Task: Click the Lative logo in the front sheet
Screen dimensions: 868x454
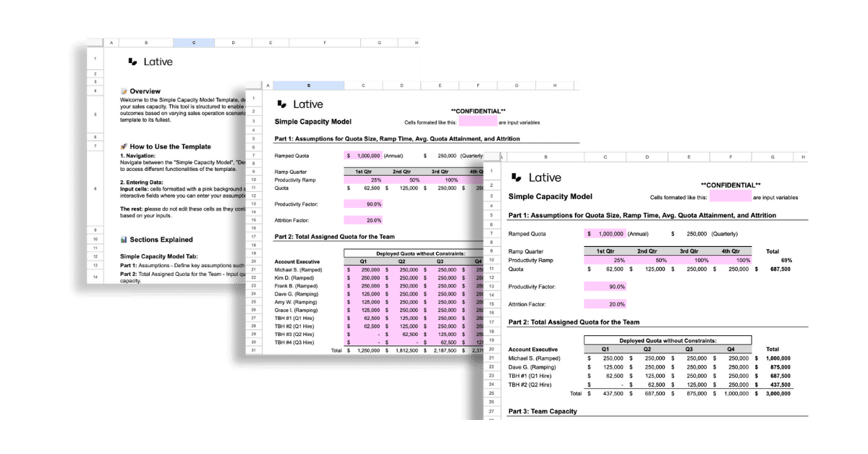Action: point(535,177)
